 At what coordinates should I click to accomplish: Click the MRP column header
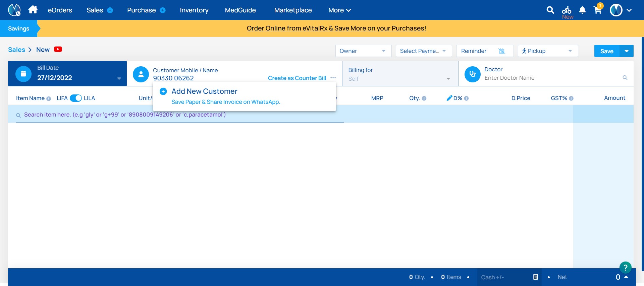[x=377, y=98]
